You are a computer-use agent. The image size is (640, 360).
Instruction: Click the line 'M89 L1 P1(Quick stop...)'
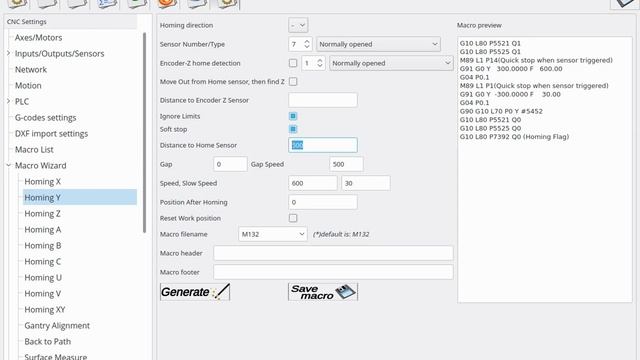pos(534,86)
